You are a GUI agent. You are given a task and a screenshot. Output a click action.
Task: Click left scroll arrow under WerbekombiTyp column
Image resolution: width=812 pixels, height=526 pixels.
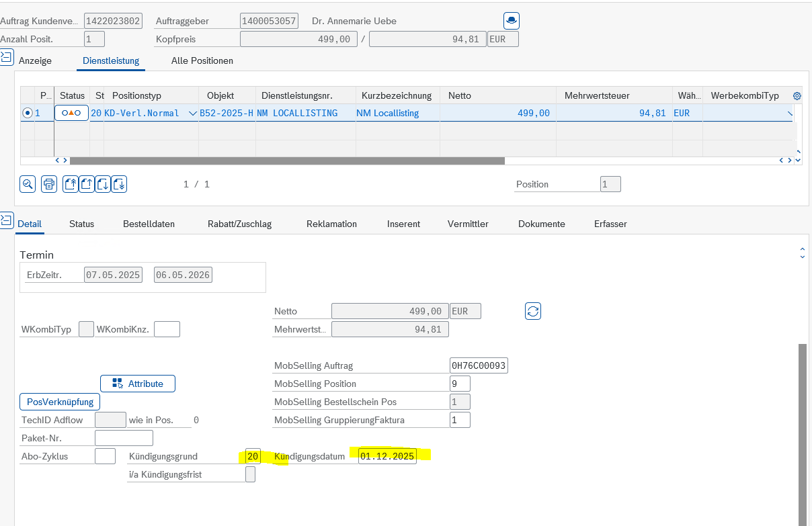pyautogui.click(x=782, y=161)
